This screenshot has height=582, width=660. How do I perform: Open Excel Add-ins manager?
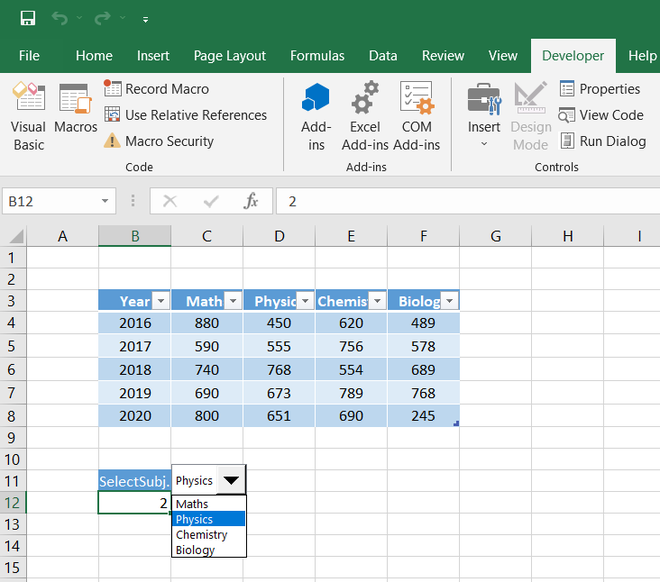pos(365,117)
